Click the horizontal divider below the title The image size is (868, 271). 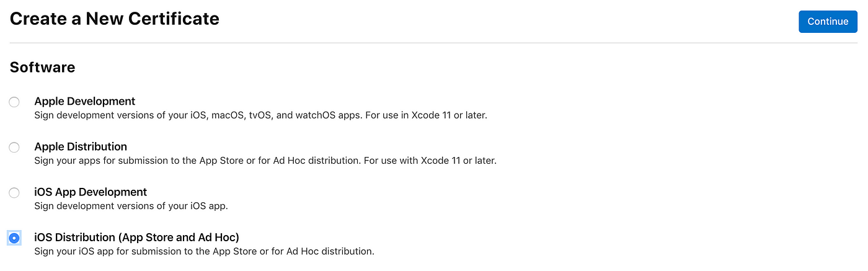(x=433, y=43)
